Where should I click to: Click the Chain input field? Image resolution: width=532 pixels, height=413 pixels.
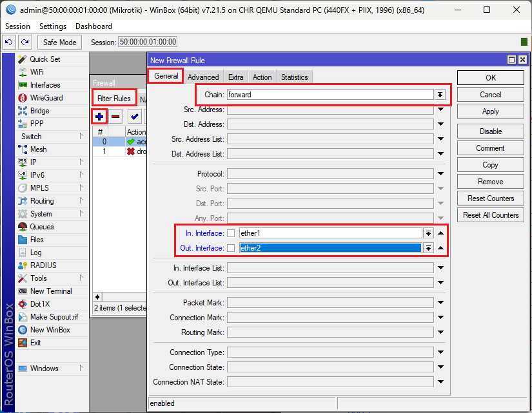330,95
